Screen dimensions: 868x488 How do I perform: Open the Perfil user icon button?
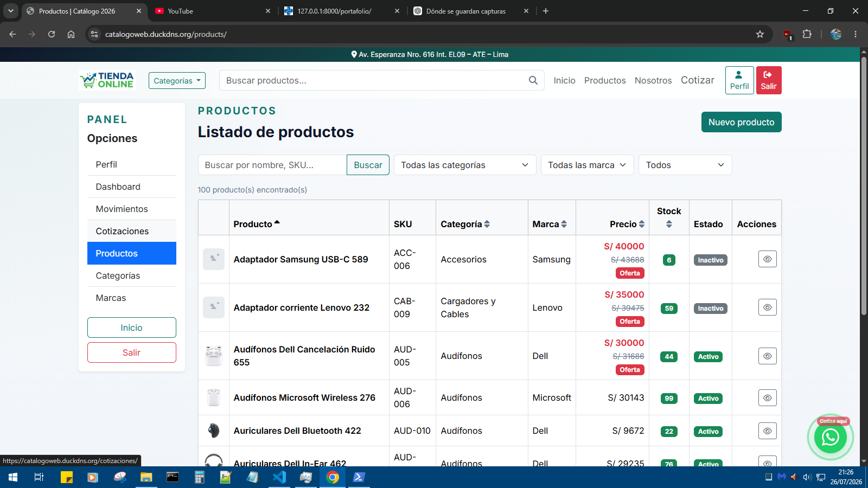[x=739, y=80]
